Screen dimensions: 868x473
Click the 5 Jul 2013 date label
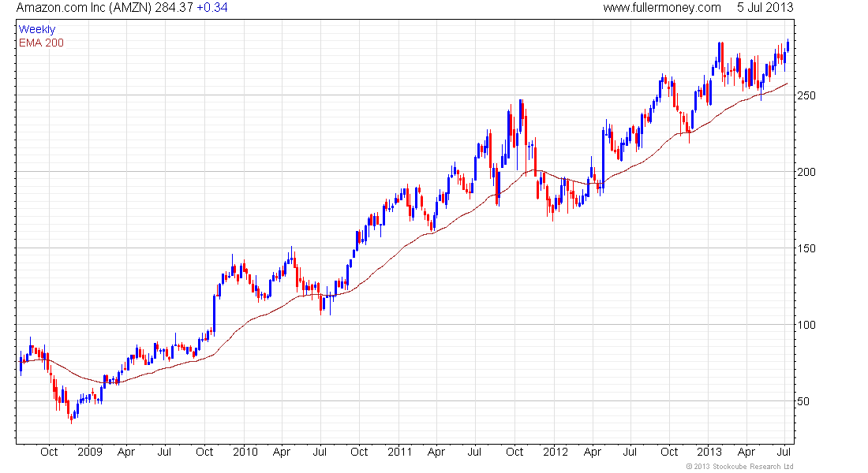pos(765,8)
